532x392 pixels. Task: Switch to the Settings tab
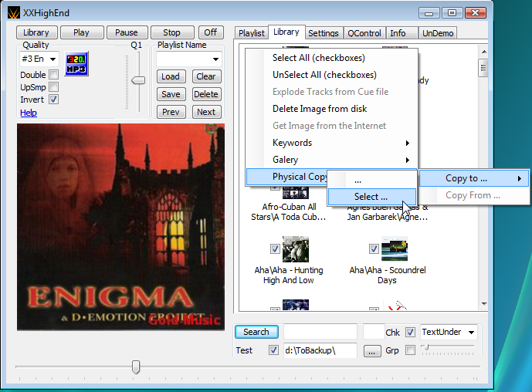(x=324, y=33)
